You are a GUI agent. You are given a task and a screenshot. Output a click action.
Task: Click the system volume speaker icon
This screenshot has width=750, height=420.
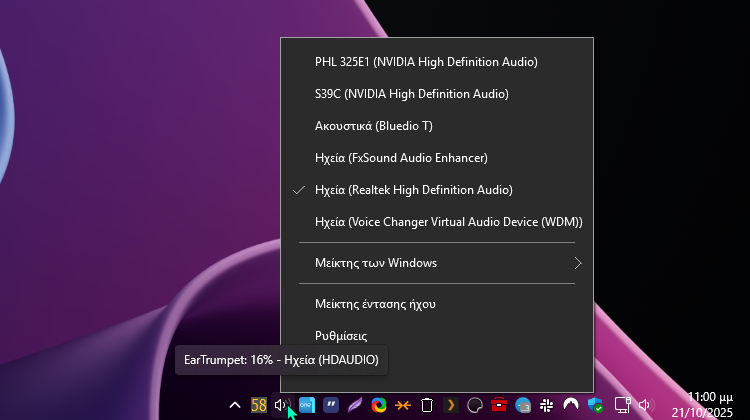[x=645, y=405]
